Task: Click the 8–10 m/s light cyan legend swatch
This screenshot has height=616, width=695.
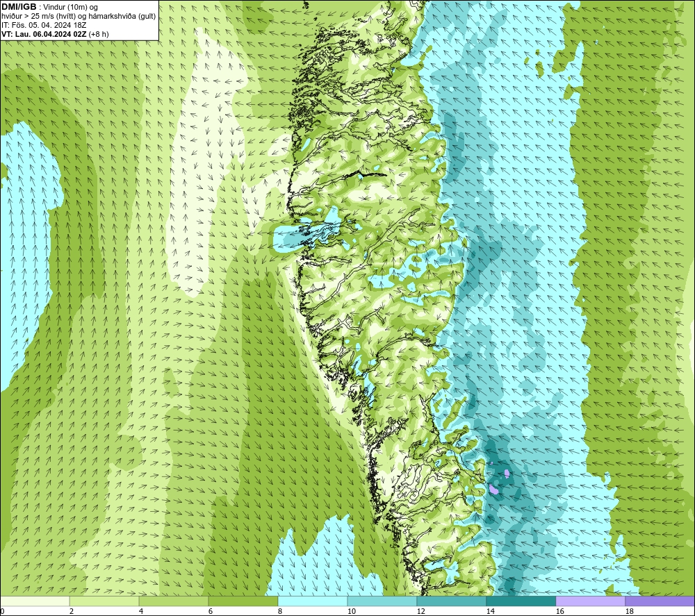Action: click(x=313, y=601)
